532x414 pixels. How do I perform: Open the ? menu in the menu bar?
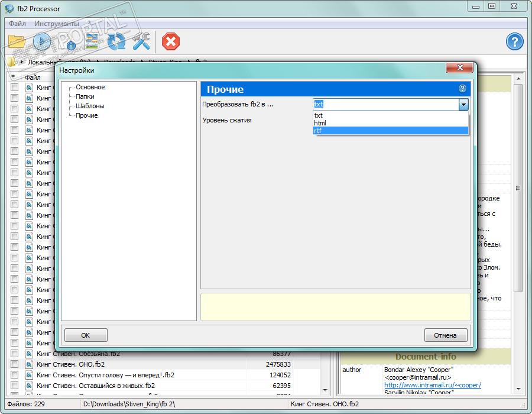pyautogui.click(x=89, y=24)
